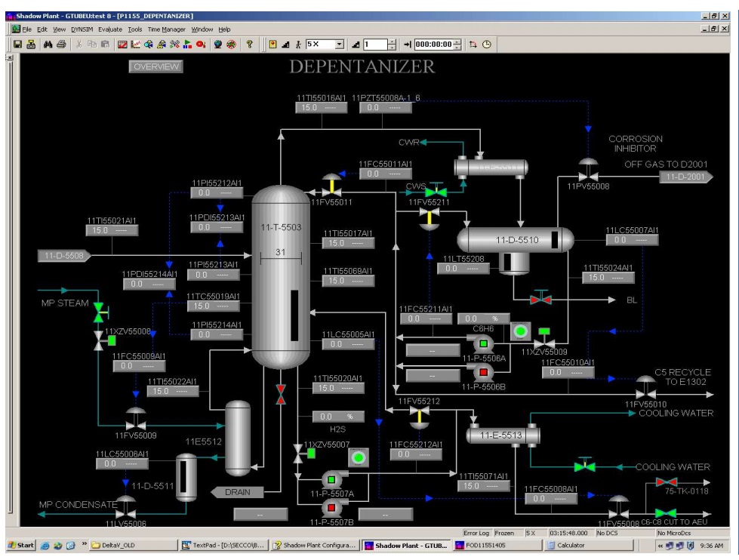
Task: Click Error Log in the status bar
Action: click(476, 533)
